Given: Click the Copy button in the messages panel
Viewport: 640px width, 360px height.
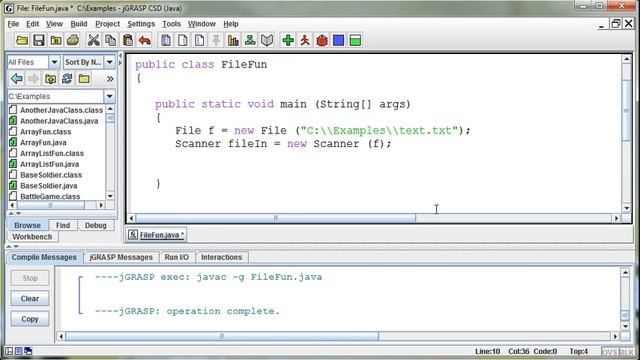Looking at the screenshot, I should click(30, 319).
